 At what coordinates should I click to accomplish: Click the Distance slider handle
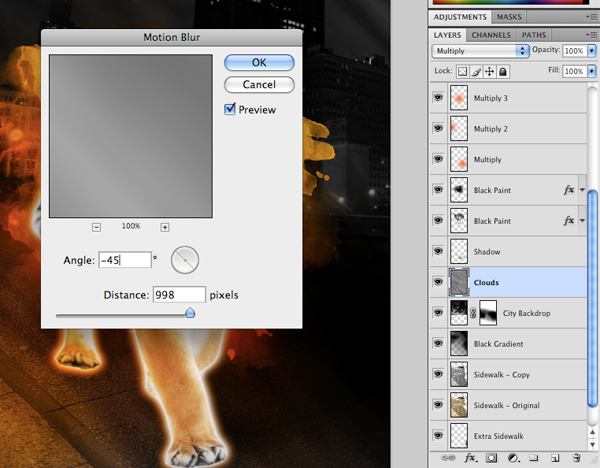(x=190, y=313)
